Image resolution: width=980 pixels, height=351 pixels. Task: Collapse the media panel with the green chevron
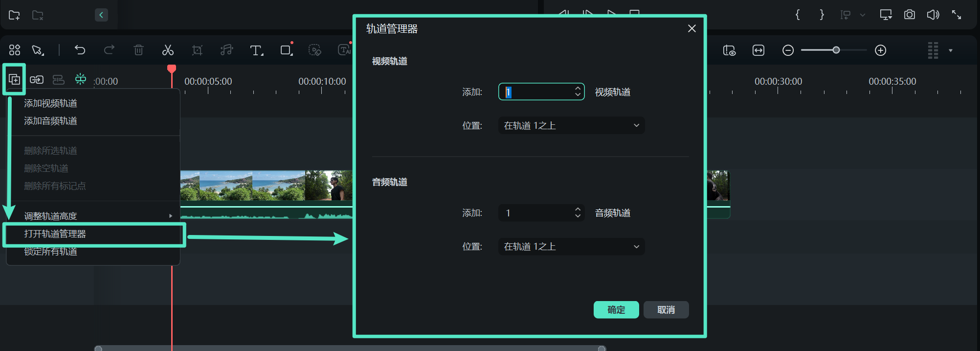(x=101, y=15)
